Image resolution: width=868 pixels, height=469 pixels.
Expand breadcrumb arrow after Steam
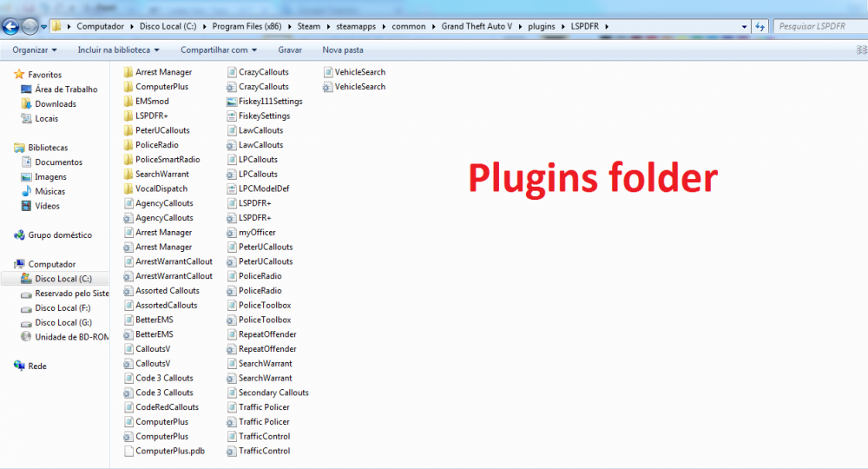click(328, 27)
